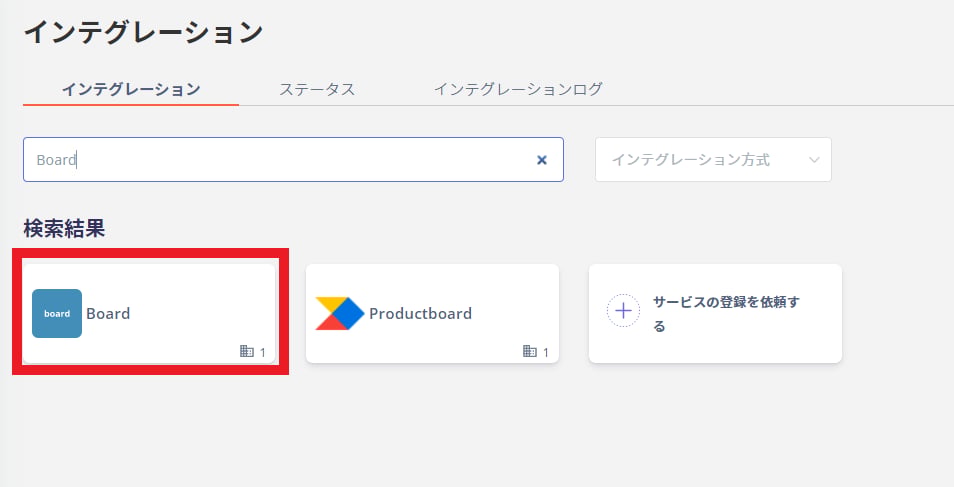Click the Productboard colored logo icon
954x487 pixels.
click(x=339, y=314)
